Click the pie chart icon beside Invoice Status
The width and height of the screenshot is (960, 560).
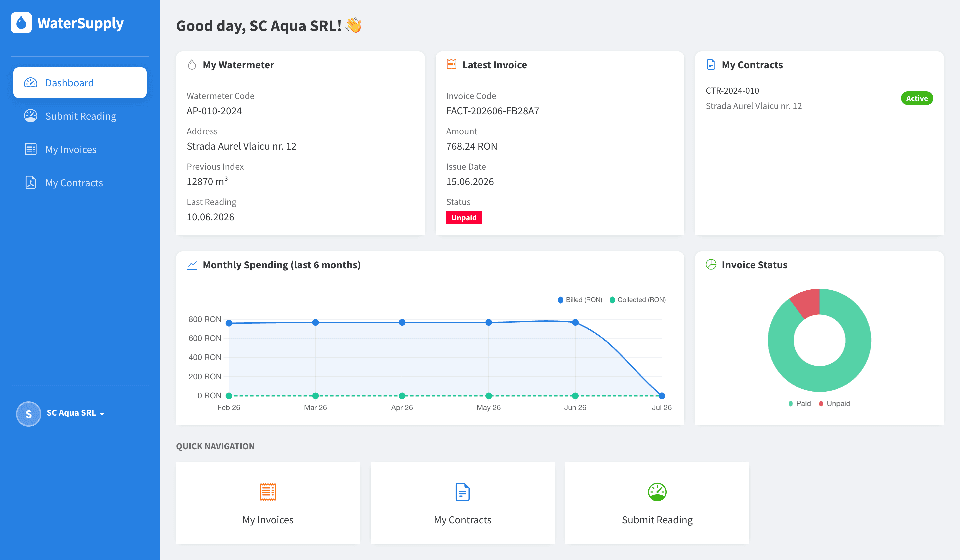click(x=711, y=264)
